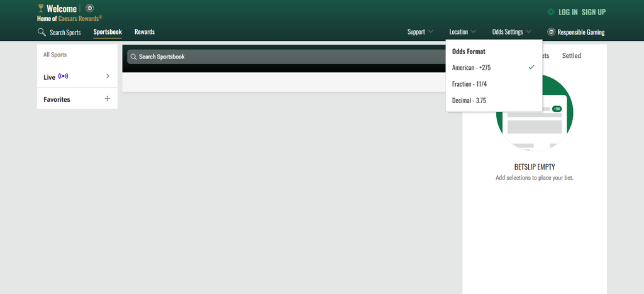
Task: Select American - +275 odds format
Action: 494,68
